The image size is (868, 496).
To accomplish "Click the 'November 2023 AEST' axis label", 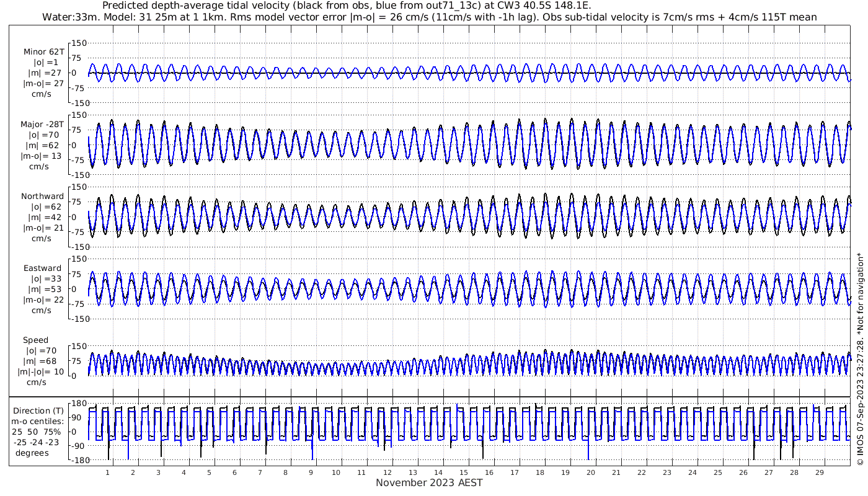I will click(x=429, y=482).
